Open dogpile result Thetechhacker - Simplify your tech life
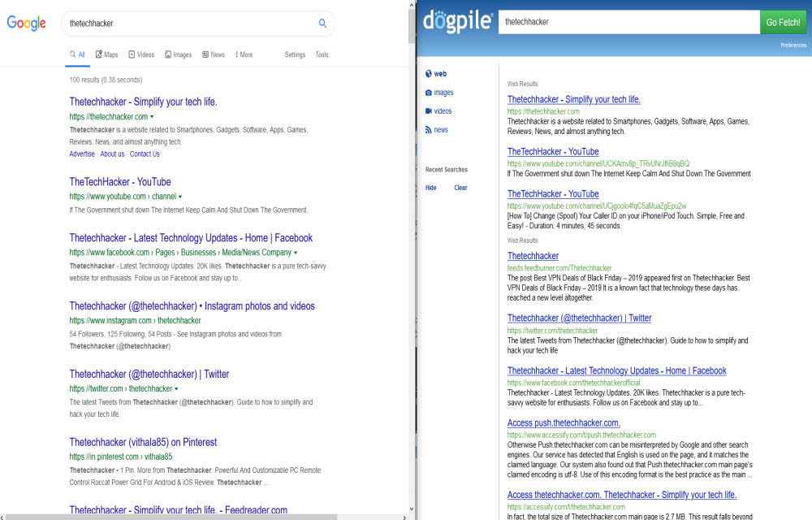Viewport: 812px width, 520px height. pyautogui.click(x=574, y=99)
